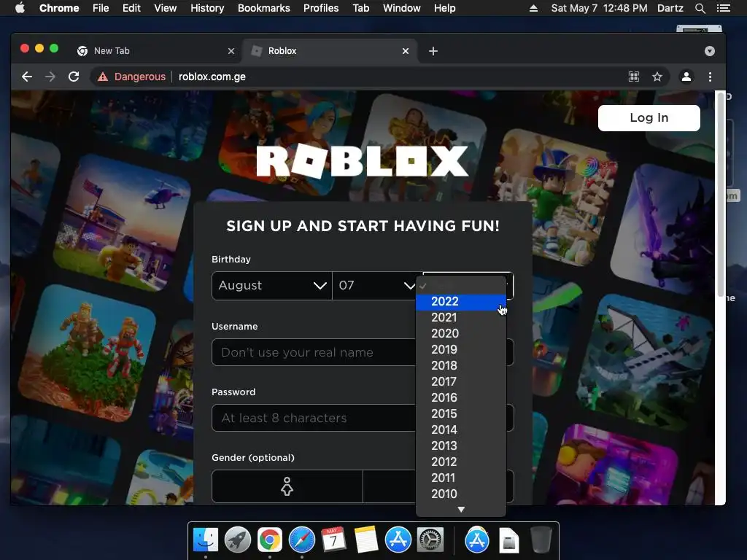
Task: Click the Dangerous warning triangle icon
Action: point(103,77)
